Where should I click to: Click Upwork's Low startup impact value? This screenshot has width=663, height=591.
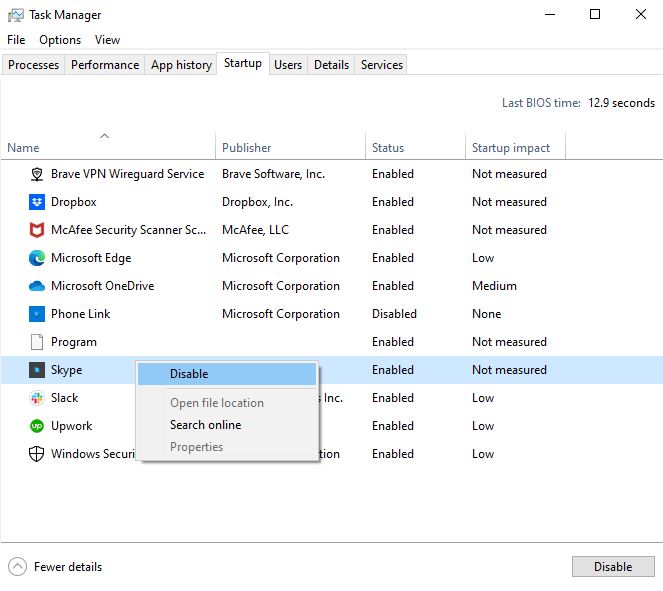click(483, 426)
